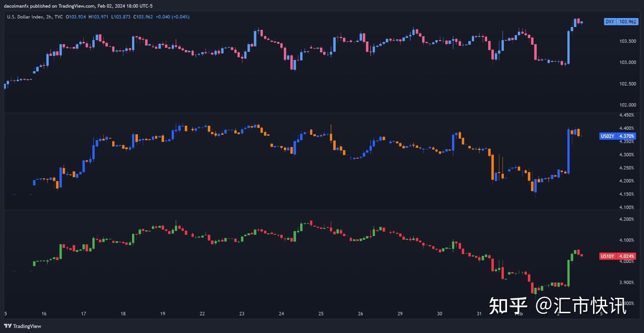Image resolution: width=644 pixels, height=333 pixels.
Task: Click the 18 date label on time axis
Action: coord(123,314)
